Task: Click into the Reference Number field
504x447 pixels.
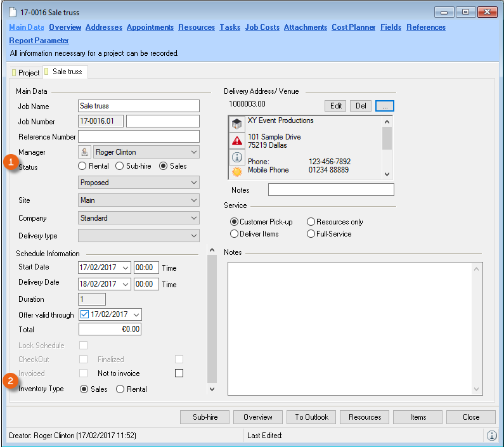Action: coord(139,136)
